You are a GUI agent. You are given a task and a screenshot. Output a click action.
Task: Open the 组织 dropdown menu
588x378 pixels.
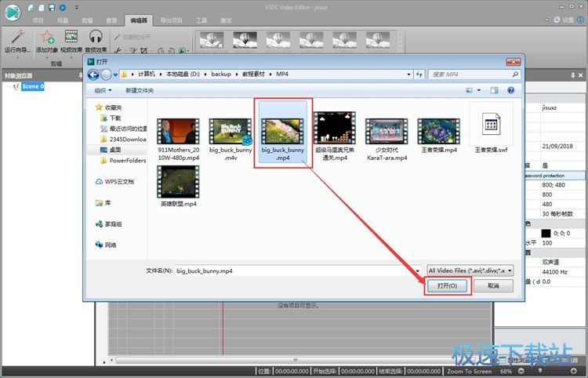(x=103, y=90)
